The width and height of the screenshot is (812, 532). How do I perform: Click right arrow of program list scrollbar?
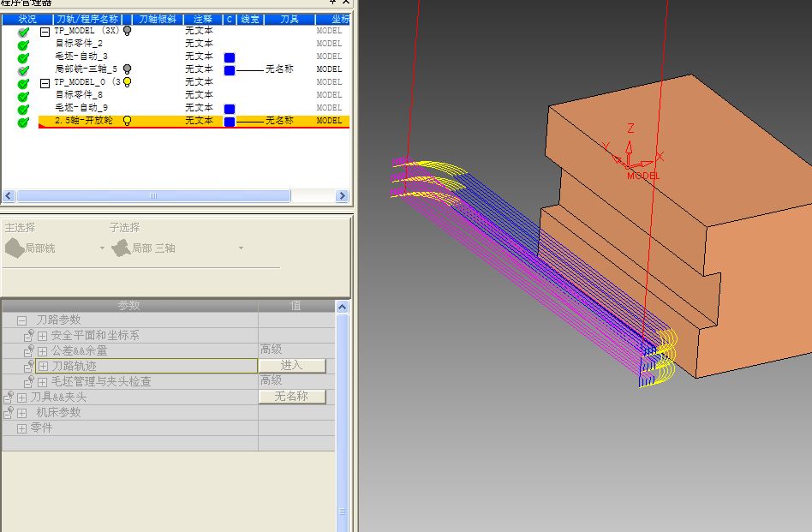pos(341,196)
